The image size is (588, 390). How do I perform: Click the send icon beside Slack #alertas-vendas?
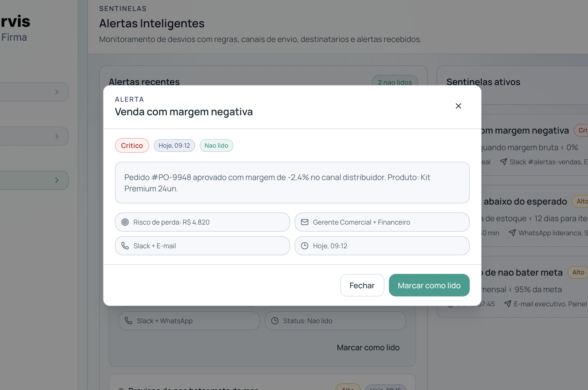504,162
